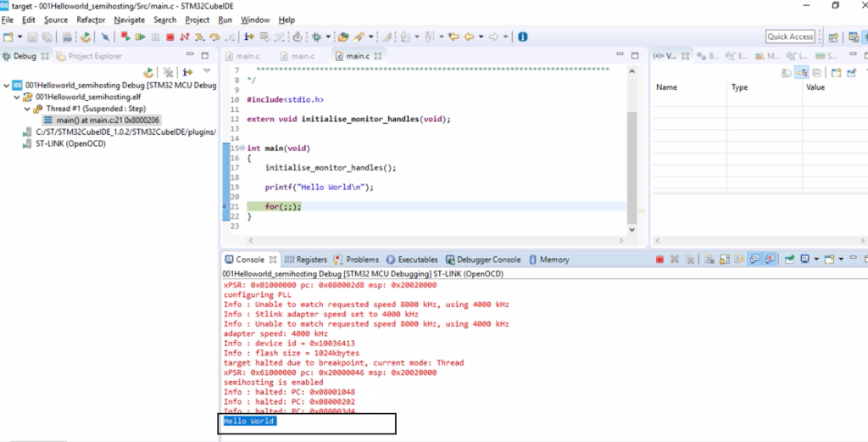
Task: Switch to the Debugger Console tab
Action: click(x=483, y=260)
